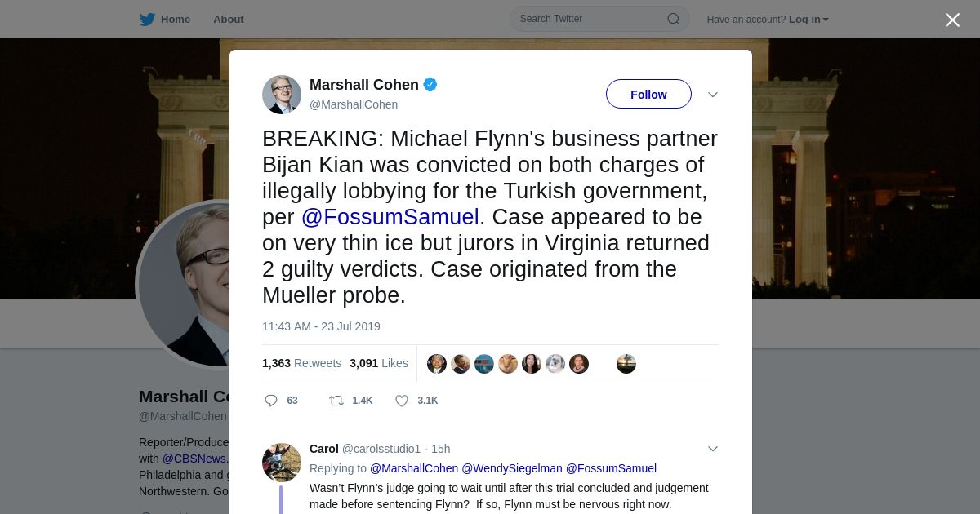Viewport: 980px width, 514px height.
Task: Click the retweet icon under the tweet
Action: tap(336, 401)
